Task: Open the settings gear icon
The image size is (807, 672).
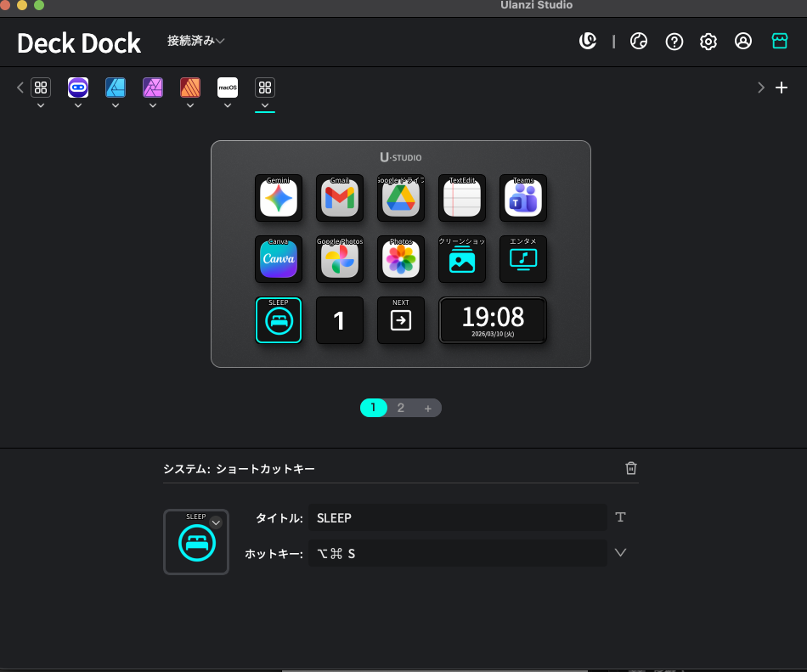Action: click(x=708, y=41)
